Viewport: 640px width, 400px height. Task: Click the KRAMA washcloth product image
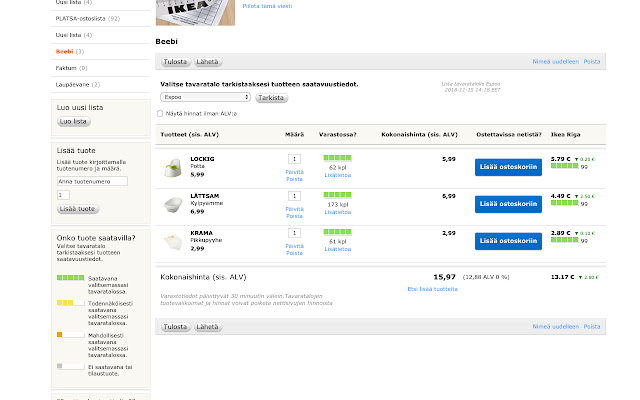[x=173, y=241]
